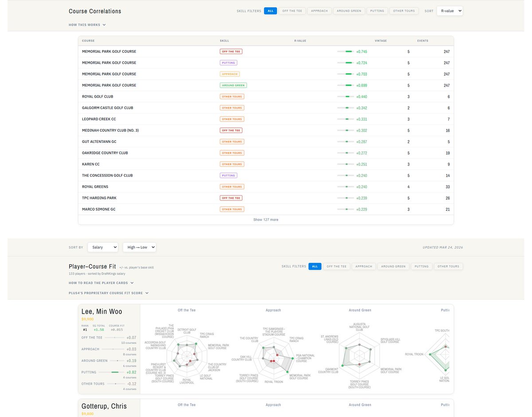
Task: Click The Concession Golf Club Putting tag
Action: [228, 175]
